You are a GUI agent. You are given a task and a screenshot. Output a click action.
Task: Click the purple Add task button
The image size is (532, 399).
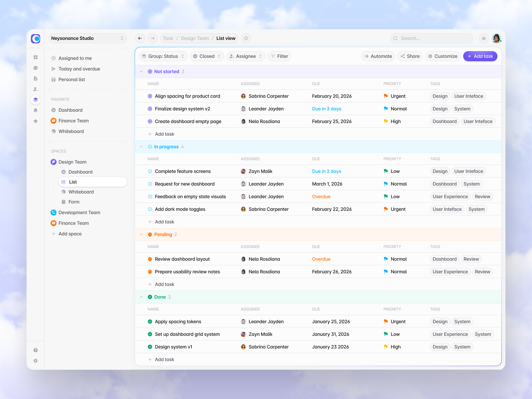(480, 56)
